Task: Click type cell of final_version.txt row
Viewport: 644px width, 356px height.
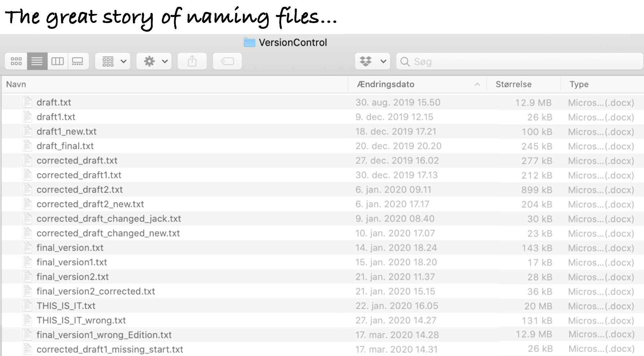Action: coord(601,248)
